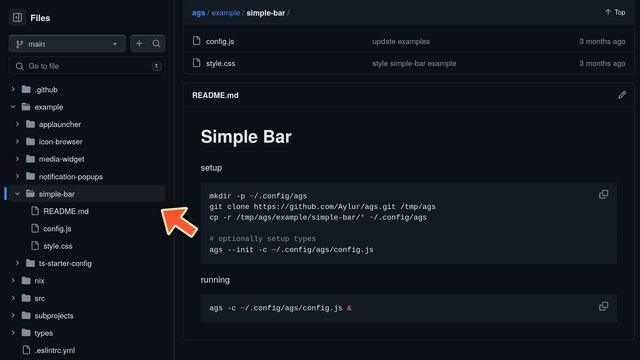This screenshot has height=360, width=640.
Task: Open README.md in the file tree
Action: pyautogui.click(x=66, y=211)
